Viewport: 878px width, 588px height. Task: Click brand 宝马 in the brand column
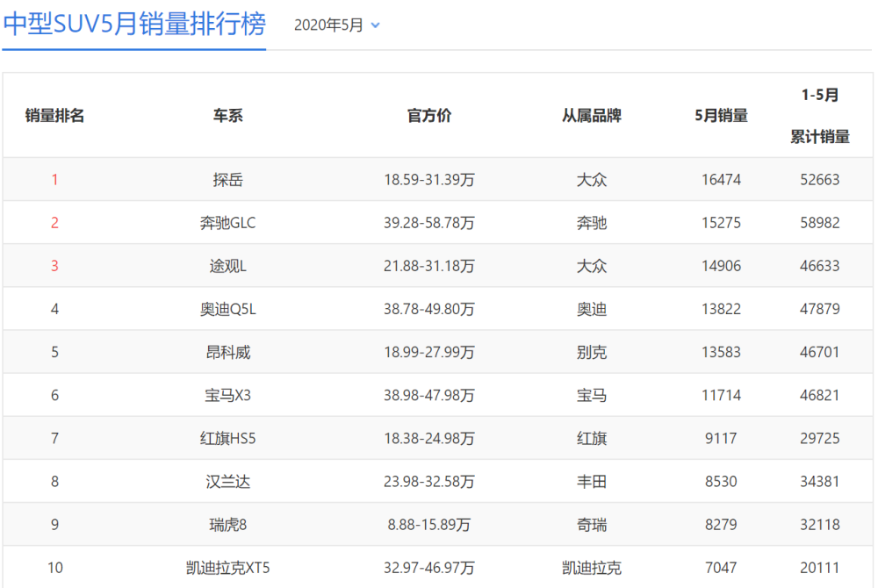tap(592, 395)
